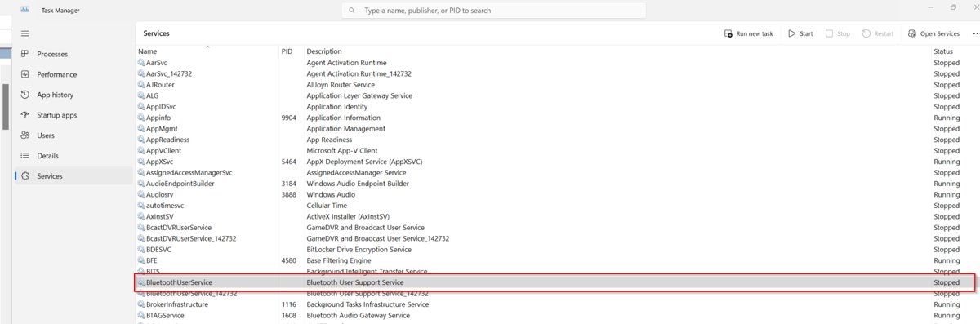Image resolution: width=980 pixels, height=324 pixels.
Task: Click the search magnifier icon
Action: [x=352, y=11]
